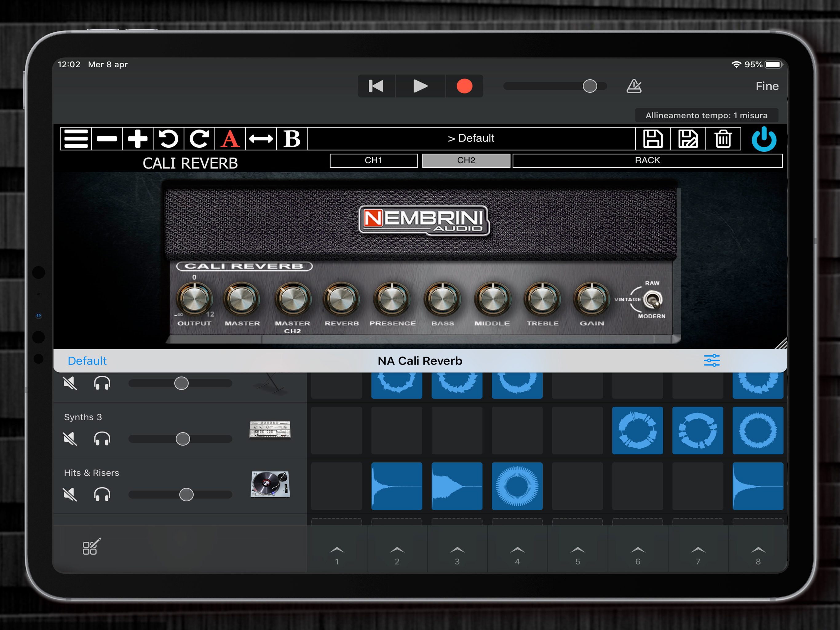
Task: Trigger column 6 with its chevron
Action: click(x=638, y=549)
